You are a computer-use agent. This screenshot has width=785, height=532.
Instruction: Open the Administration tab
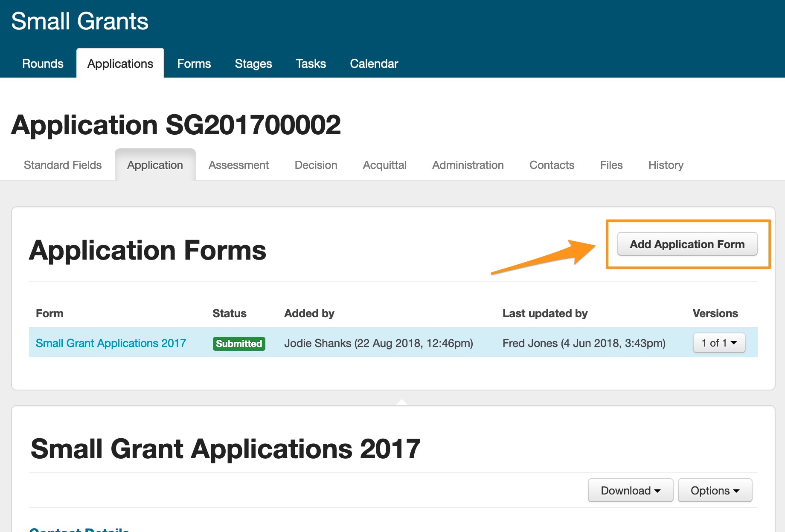468,165
